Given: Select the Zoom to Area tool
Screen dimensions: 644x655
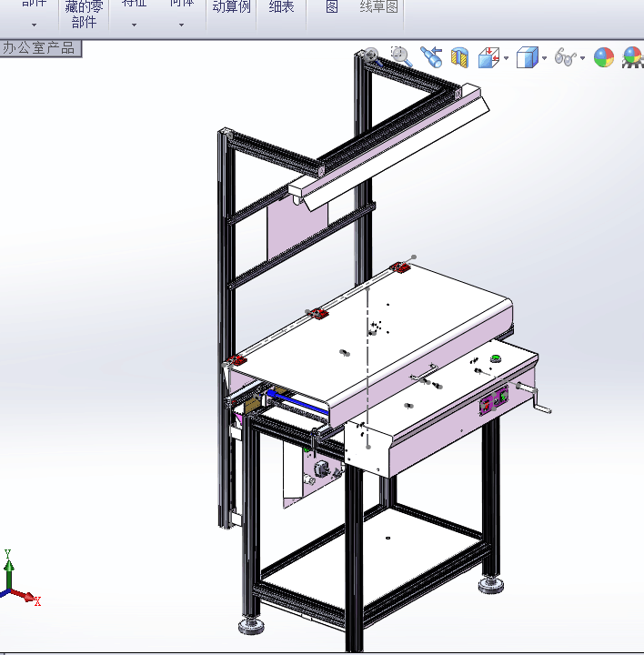Looking at the screenshot, I should pos(401,56).
